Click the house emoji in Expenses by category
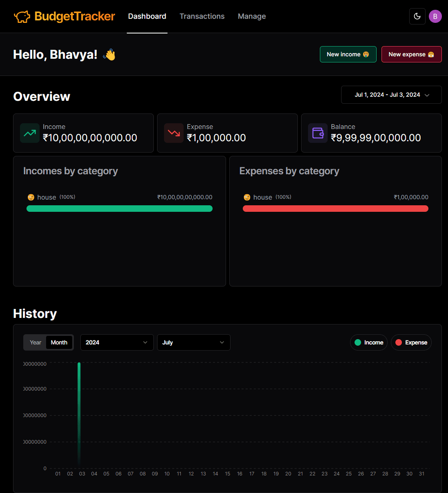 [x=247, y=197]
